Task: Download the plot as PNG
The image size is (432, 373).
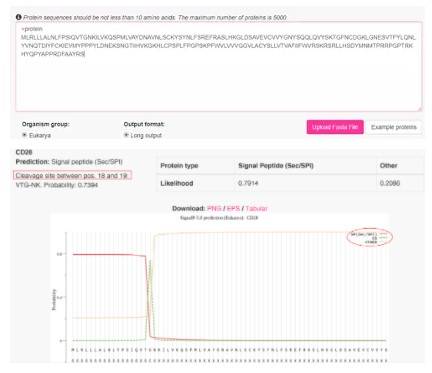Action: (x=214, y=208)
